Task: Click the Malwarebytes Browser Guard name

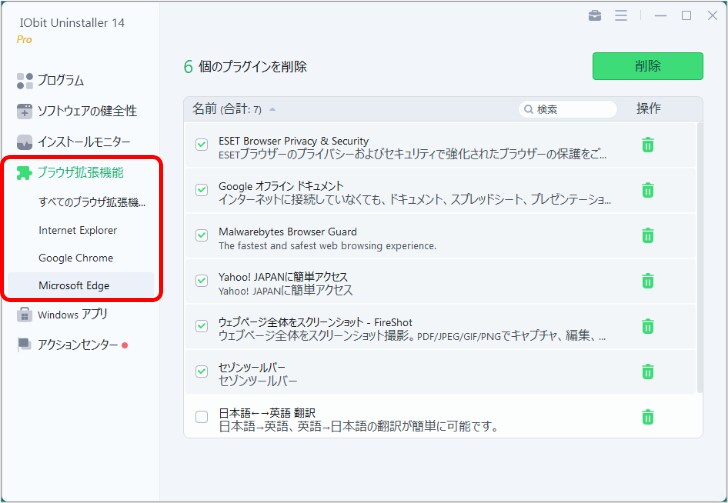Action: coord(288,231)
